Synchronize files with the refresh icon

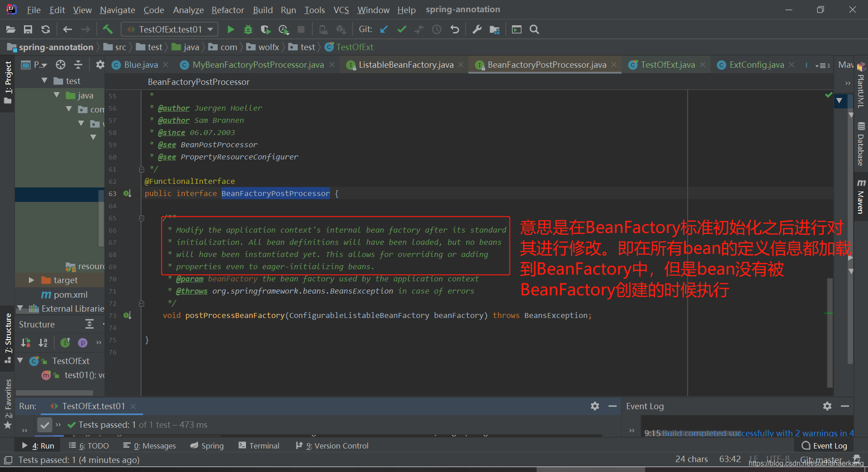[46, 29]
